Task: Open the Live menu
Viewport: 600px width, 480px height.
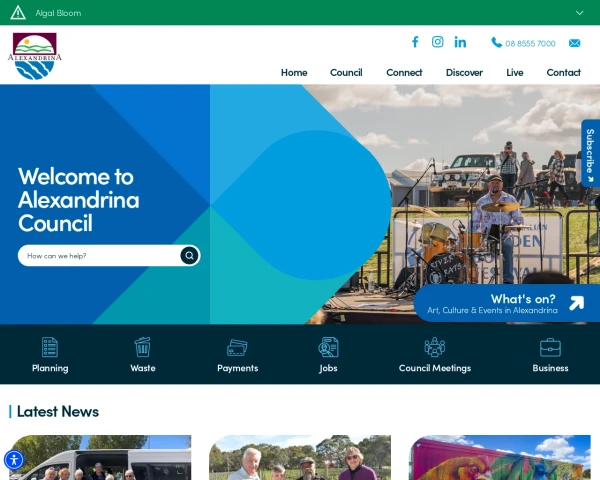Action: (515, 72)
